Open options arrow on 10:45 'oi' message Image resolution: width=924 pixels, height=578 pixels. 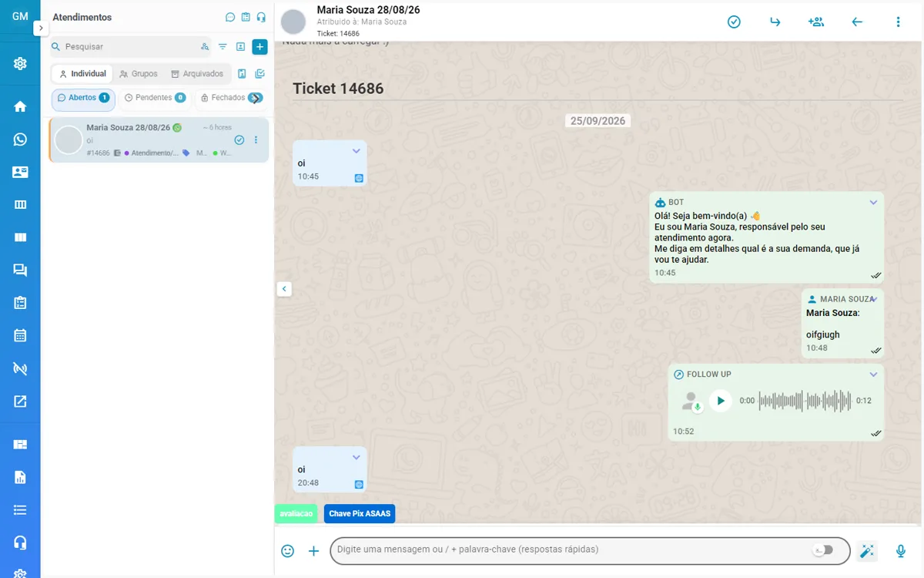click(356, 151)
